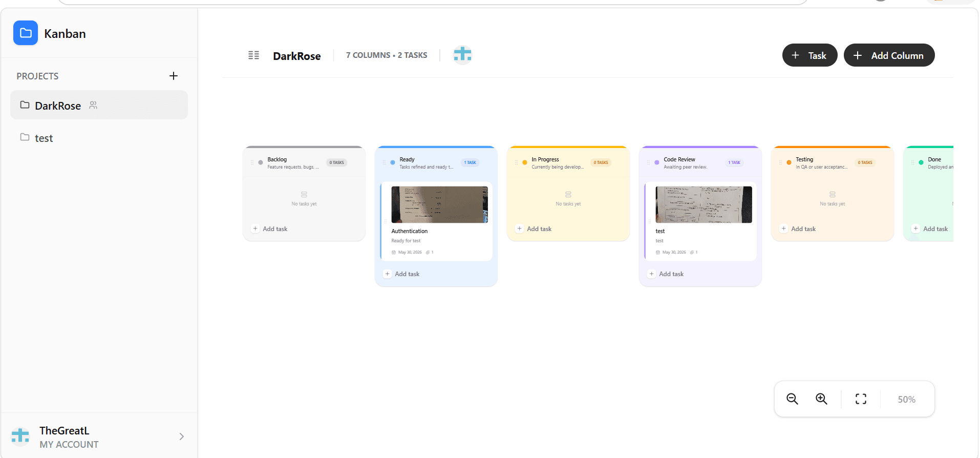Open the test project in sidebar
980x458 pixels.
[99, 138]
